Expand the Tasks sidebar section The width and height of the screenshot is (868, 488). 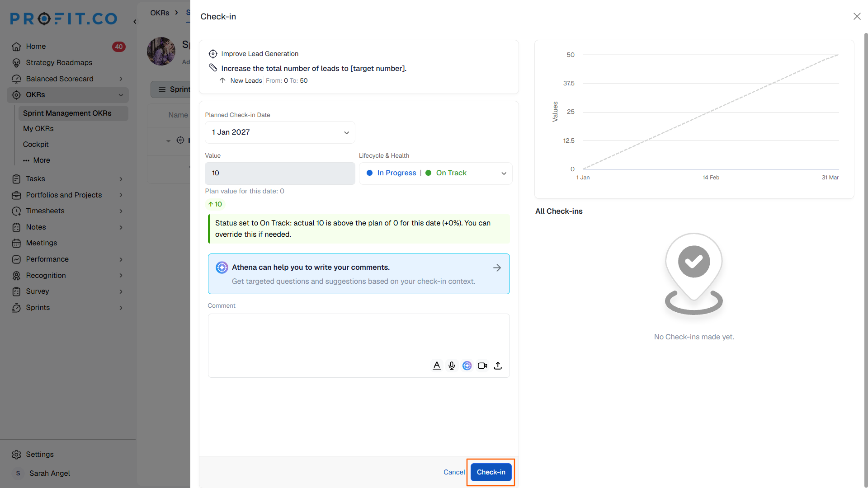click(x=121, y=179)
